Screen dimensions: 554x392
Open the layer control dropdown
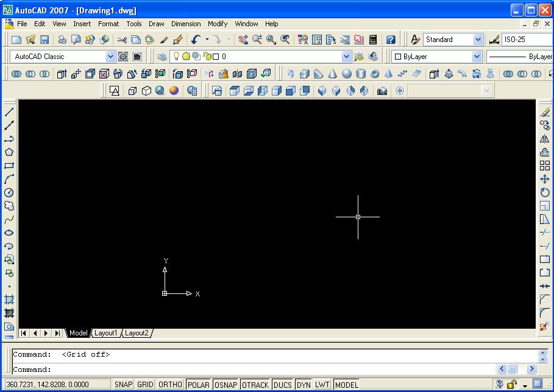[x=346, y=57]
